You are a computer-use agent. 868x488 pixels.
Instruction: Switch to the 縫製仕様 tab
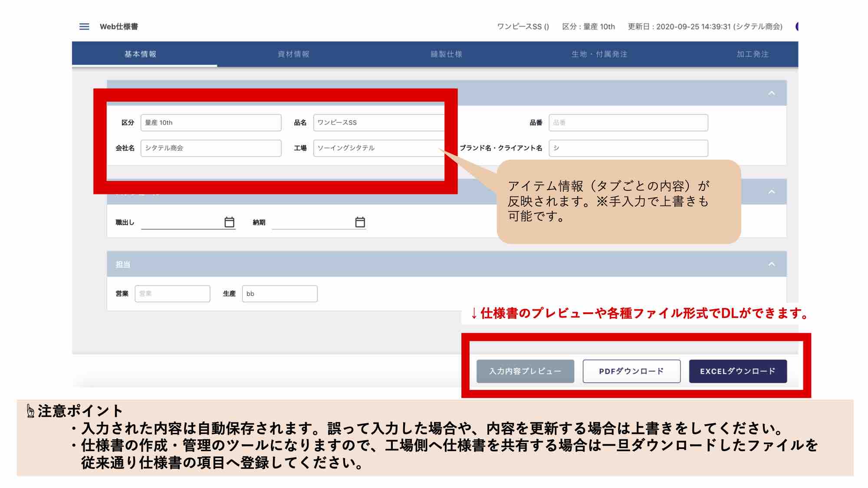pyautogui.click(x=447, y=54)
